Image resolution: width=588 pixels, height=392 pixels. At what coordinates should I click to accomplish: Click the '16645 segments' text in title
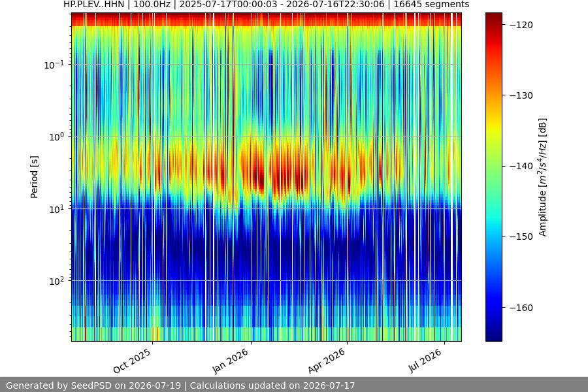[431, 5]
